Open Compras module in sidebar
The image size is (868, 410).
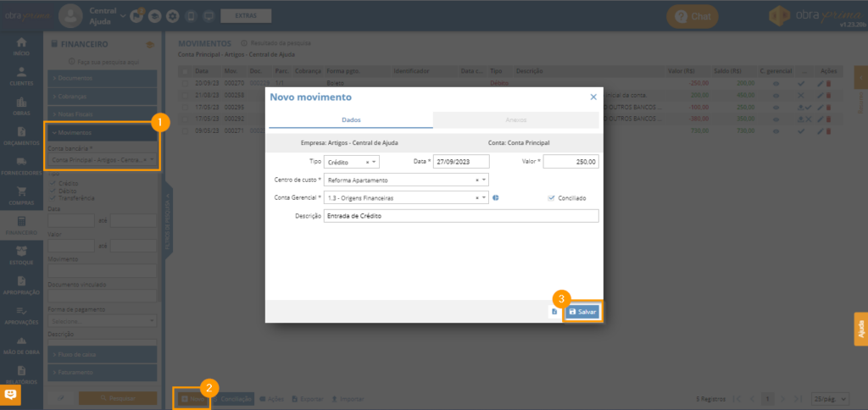point(21,196)
